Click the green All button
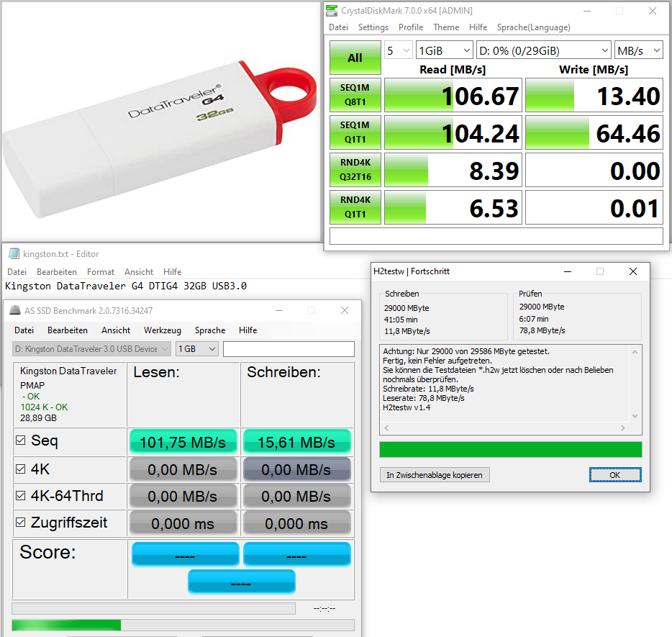This screenshot has width=672, height=637. click(x=355, y=58)
